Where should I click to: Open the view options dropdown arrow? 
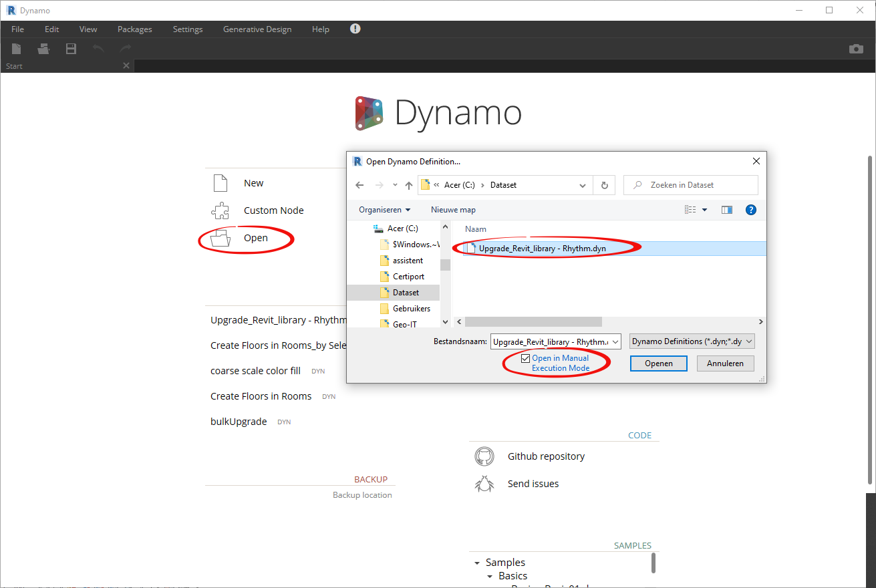tap(704, 210)
